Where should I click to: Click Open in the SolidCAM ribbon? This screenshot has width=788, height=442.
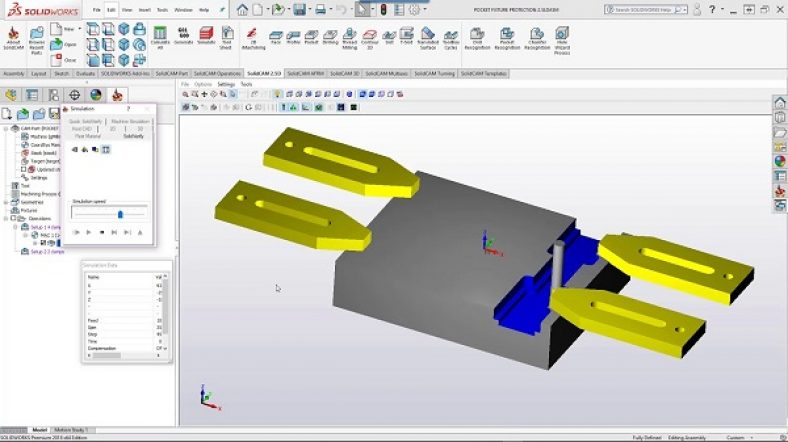pos(63,44)
